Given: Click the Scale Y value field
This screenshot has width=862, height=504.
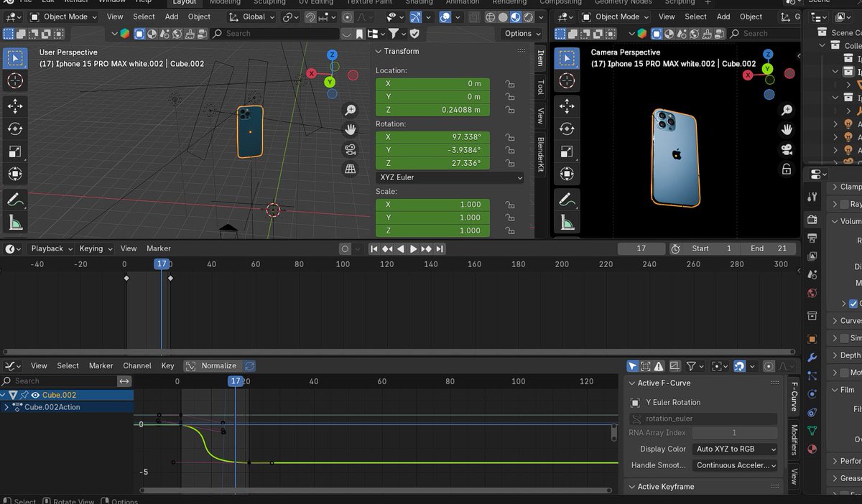Looking at the screenshot, I should (432, 218).
